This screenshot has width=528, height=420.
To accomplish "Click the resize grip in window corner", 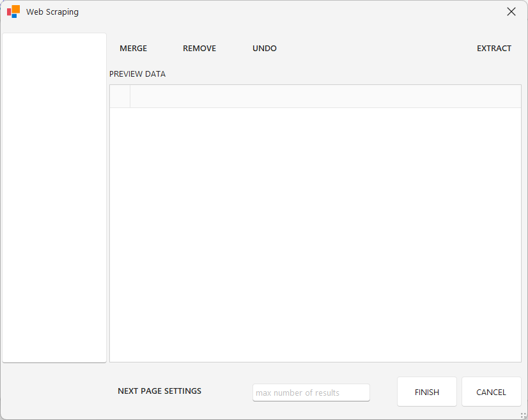I will point(523,415).
